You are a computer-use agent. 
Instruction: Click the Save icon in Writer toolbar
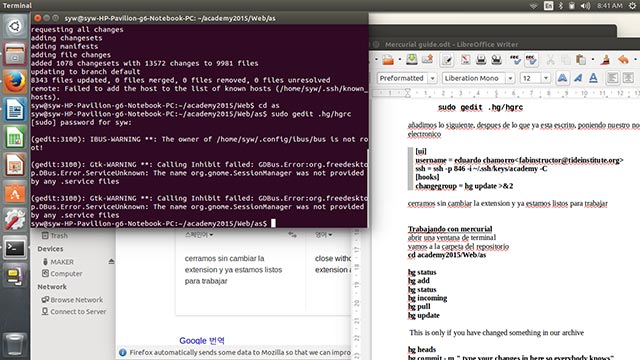click(411, 60)
